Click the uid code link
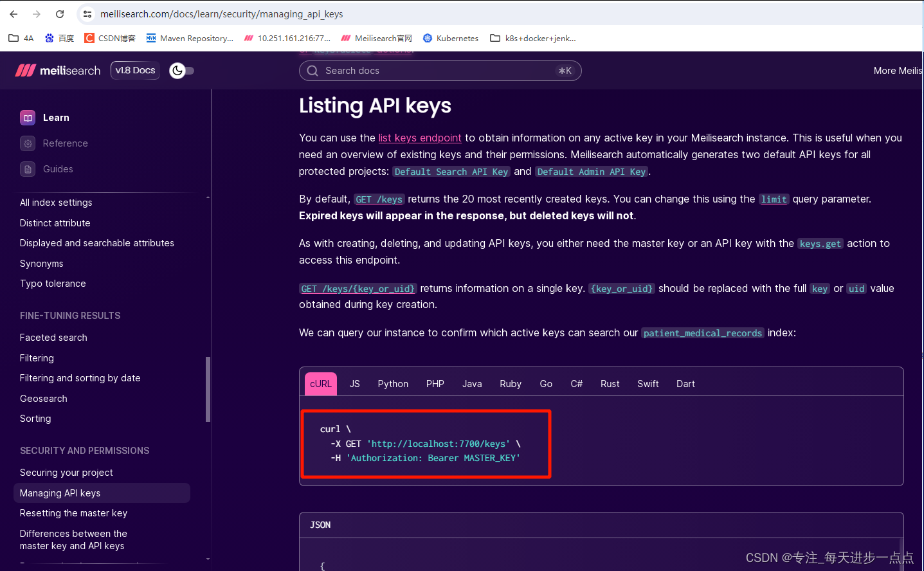This screenshot has height=571, width=924. pos(856,289)
